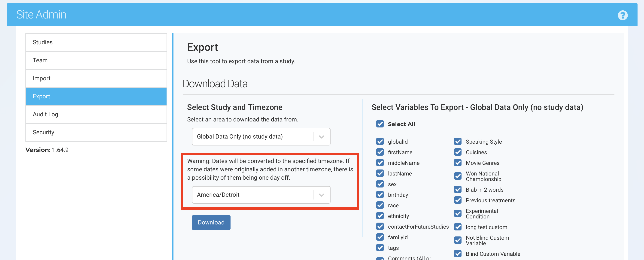The height and width of the screenshot is (260, 644).
Task: Toggle the Speaking Style checkbox
Action: coord(458,142)
